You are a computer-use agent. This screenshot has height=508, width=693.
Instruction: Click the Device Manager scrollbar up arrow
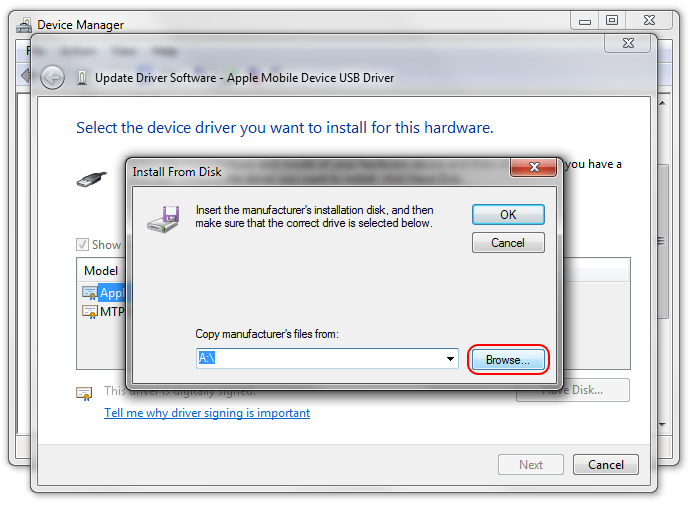(662, 103)
